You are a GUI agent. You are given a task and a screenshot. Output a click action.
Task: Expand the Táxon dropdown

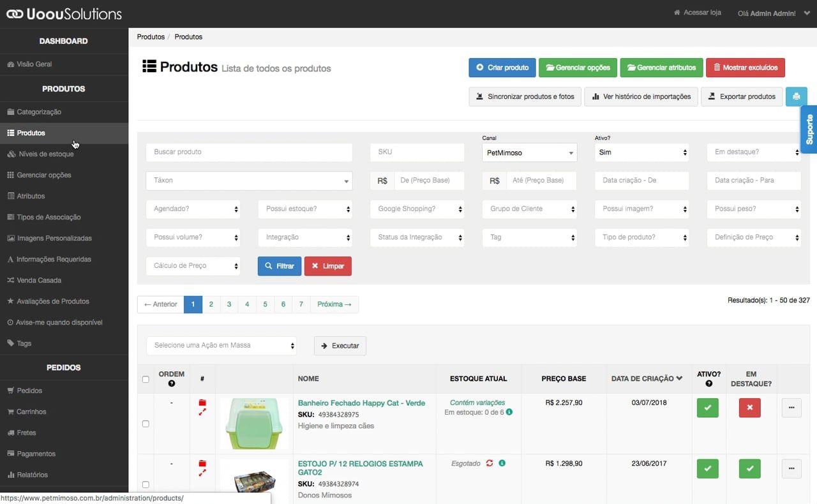click(250, 181)
